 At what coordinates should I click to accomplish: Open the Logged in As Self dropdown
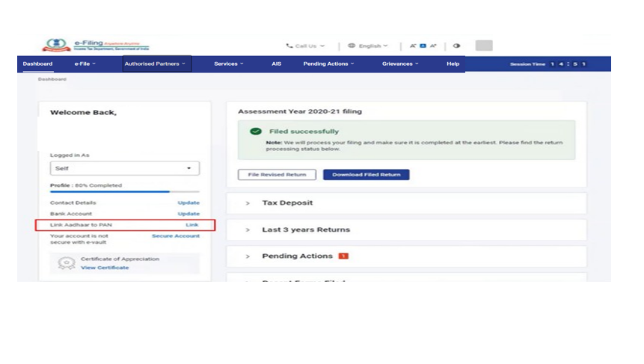(x=124, y=168)
